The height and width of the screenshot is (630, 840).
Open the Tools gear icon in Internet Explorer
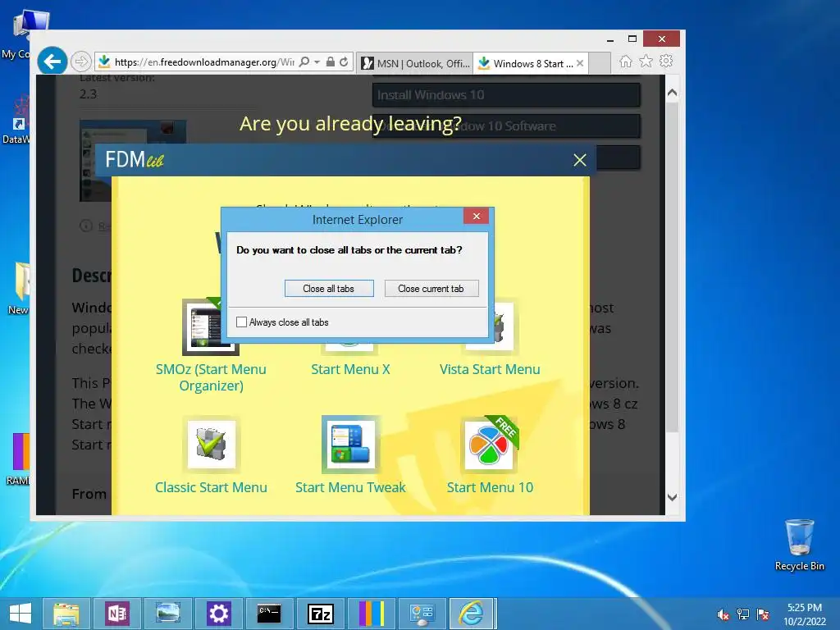pyautogui.click(x=666, y=61)
